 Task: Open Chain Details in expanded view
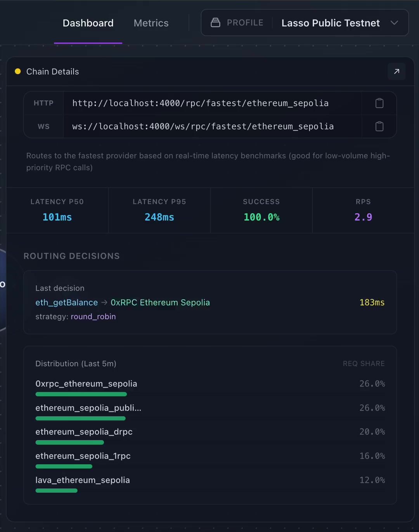point(396,71)
